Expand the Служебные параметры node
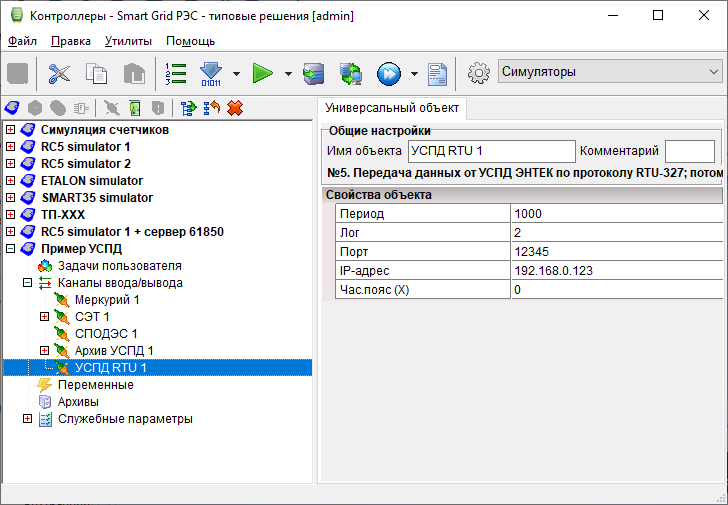This screenshot has width=728, height=505. (x=27, y=419)
